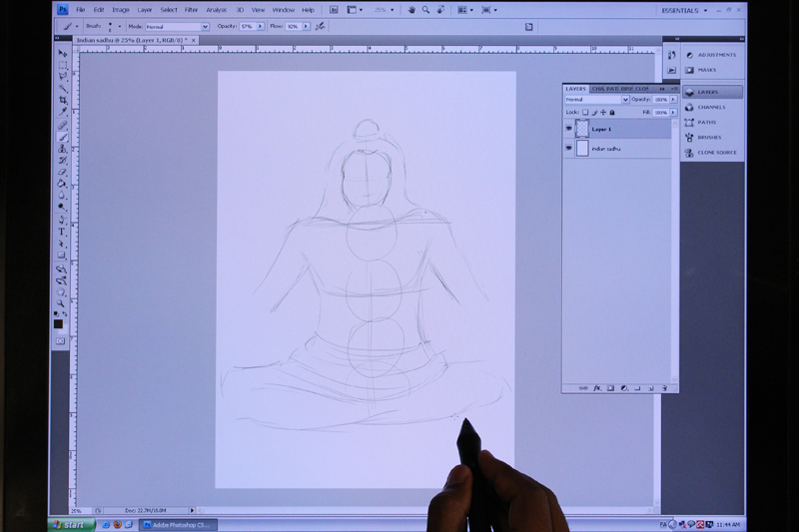
Task: Delete layer using the trash icon
Action: point(663,387)
